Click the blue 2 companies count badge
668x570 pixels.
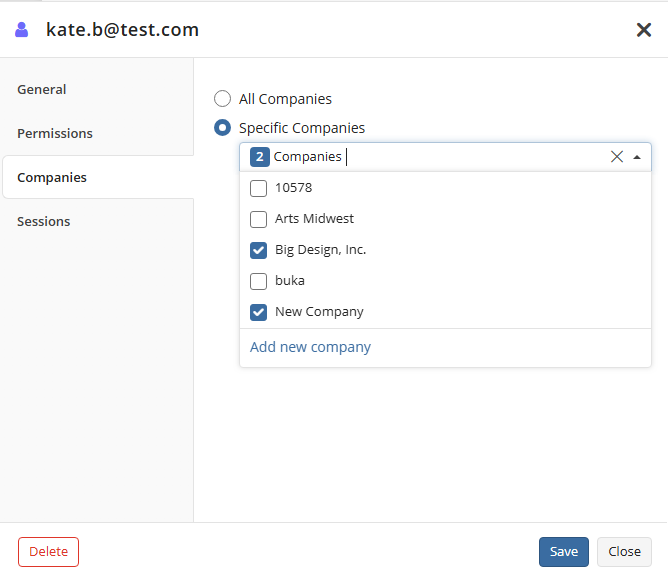pyautogui.click(x=259, y=157)
